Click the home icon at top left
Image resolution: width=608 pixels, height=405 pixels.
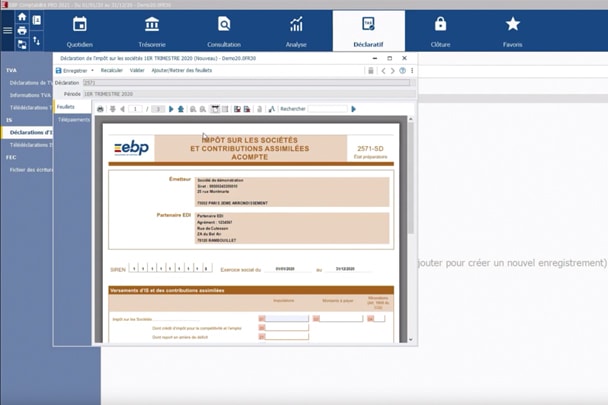22,17
